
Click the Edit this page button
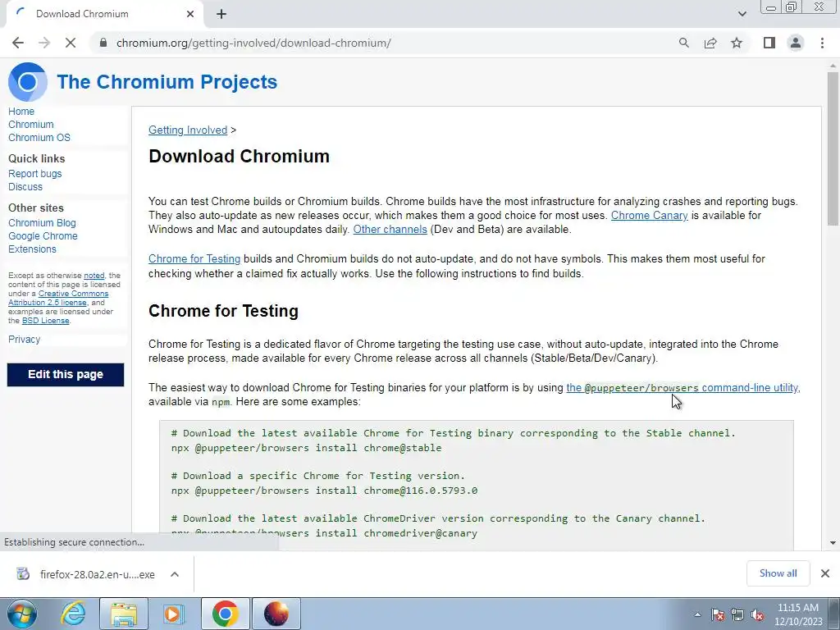point(66,374)
